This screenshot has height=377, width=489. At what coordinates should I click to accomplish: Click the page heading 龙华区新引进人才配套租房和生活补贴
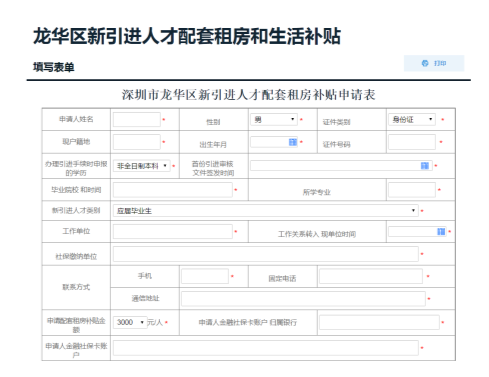tap(187, 36)
